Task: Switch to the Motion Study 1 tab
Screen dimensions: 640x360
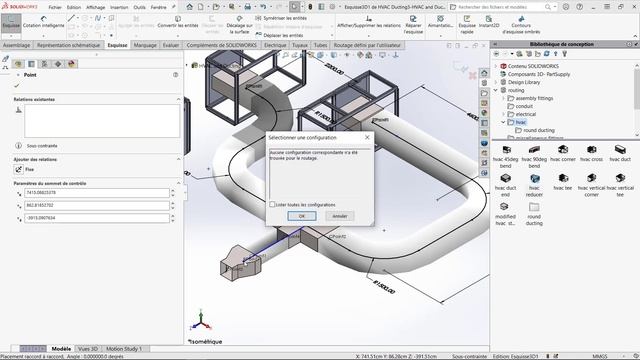Action: pos(124,349)
